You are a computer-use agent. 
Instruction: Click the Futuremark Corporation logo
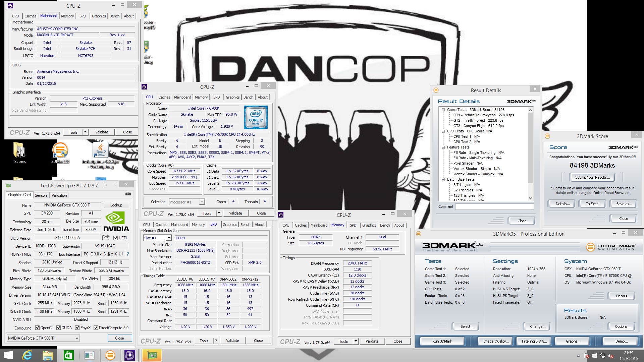click(611, 247)
